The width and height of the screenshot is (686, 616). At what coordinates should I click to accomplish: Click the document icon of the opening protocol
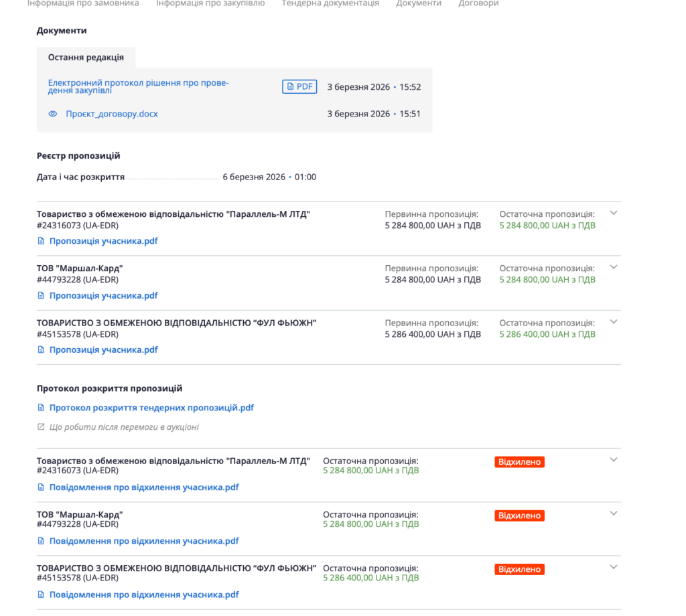(41, 408)
